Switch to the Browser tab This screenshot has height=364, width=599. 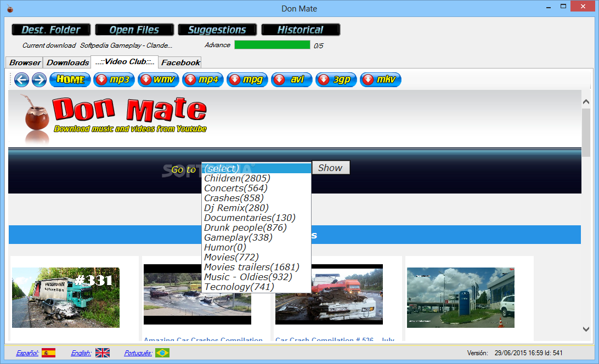pyautogui.click(x=25, y=62)
